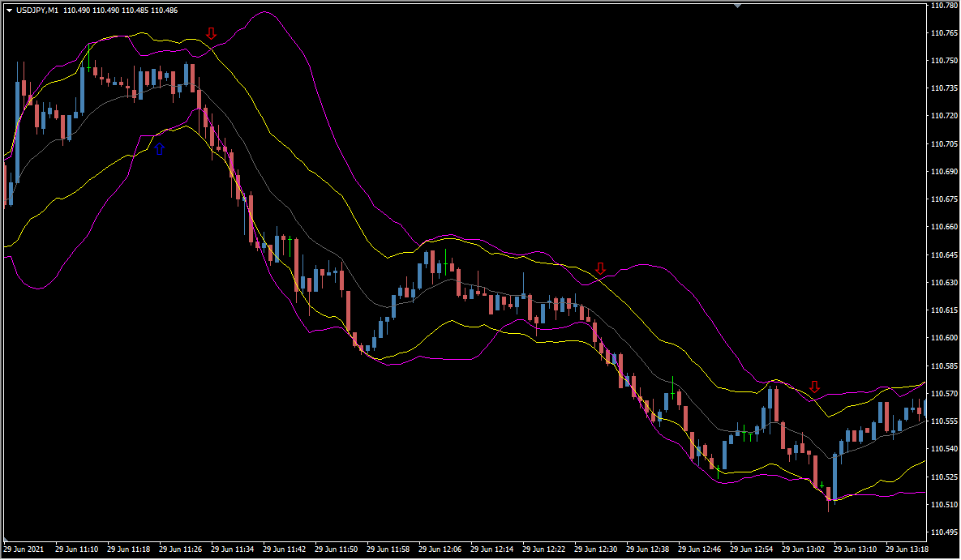This screenshot has height=560, width=961.
Task: Click the 110.540 price scale label
Action: point(944,448)
